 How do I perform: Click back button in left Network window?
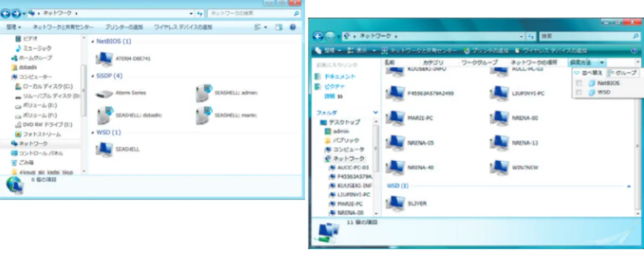tap(6, 13)
